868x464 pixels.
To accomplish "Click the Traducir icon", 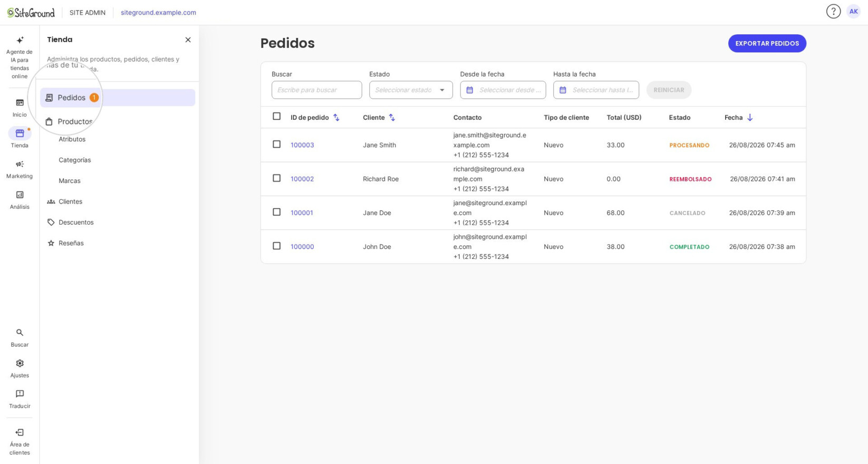I will pos(20,394).
